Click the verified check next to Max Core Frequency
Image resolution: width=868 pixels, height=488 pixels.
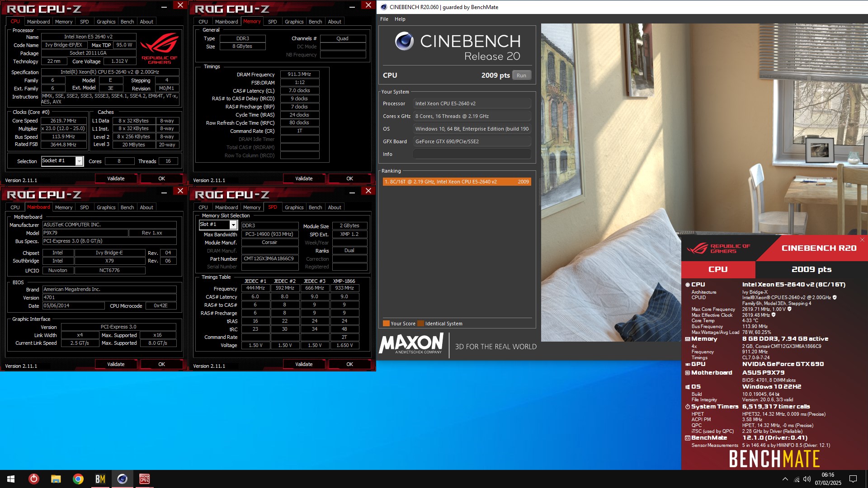click(789, 310)
